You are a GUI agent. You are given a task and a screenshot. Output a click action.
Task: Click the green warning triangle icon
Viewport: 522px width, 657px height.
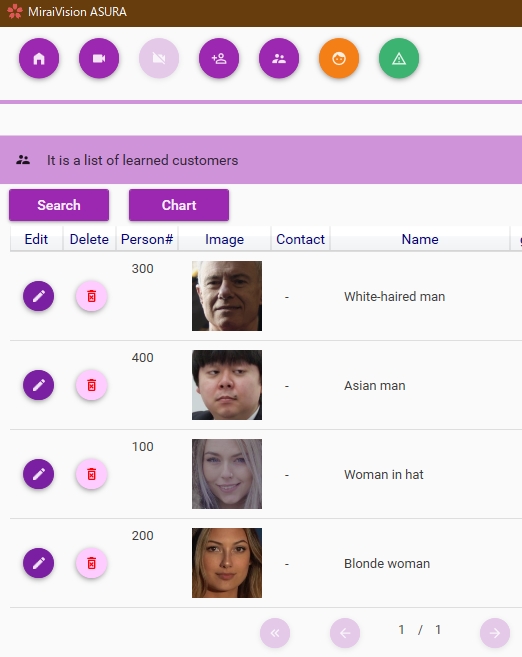click(x=399, y=58)
